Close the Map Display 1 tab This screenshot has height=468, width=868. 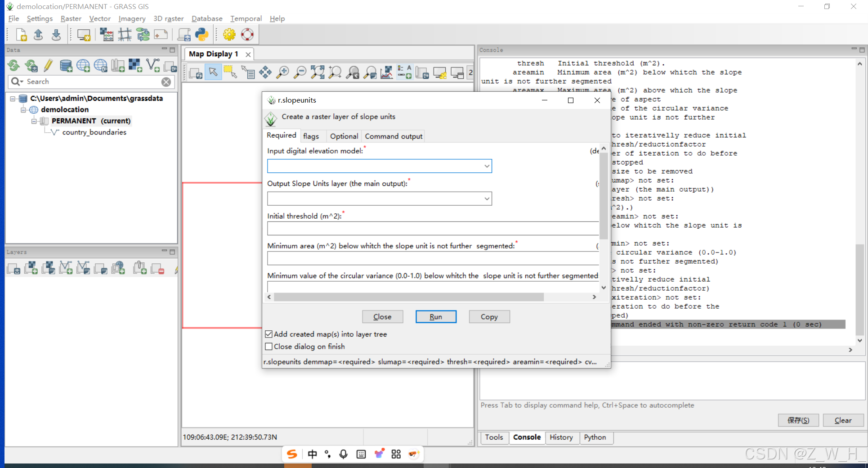pos(248,54)
